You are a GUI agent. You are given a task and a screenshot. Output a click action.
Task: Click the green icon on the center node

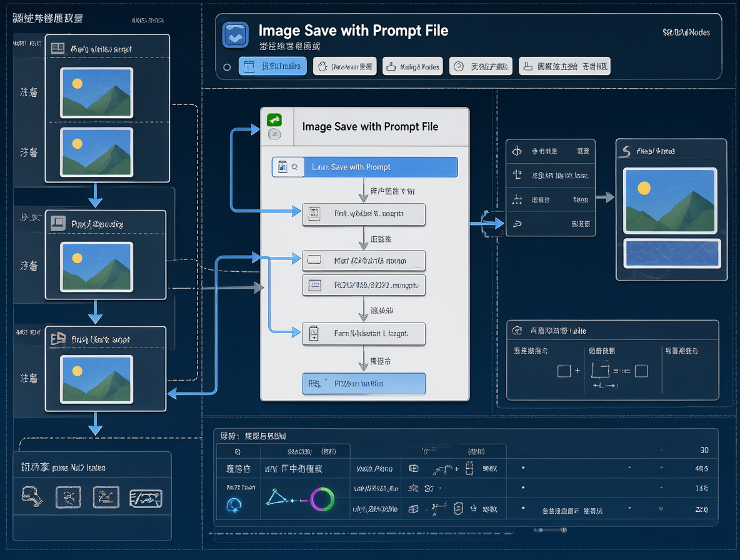pyautogui.click(x=274, y=120)
